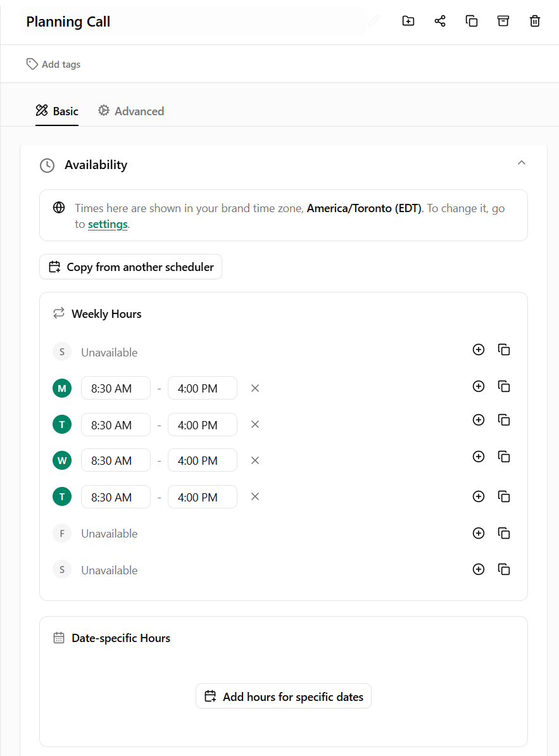Copy Tuesday hours to other days
Viewport: 559px width, 756px height.
[x=504, y=420]
